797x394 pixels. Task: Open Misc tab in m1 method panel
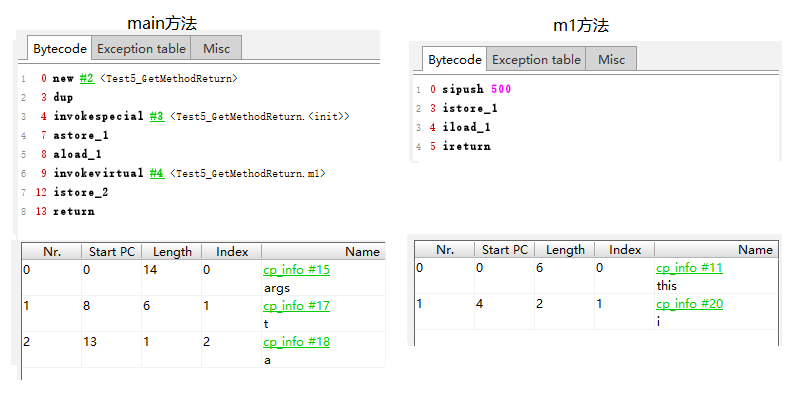point(611,59)
